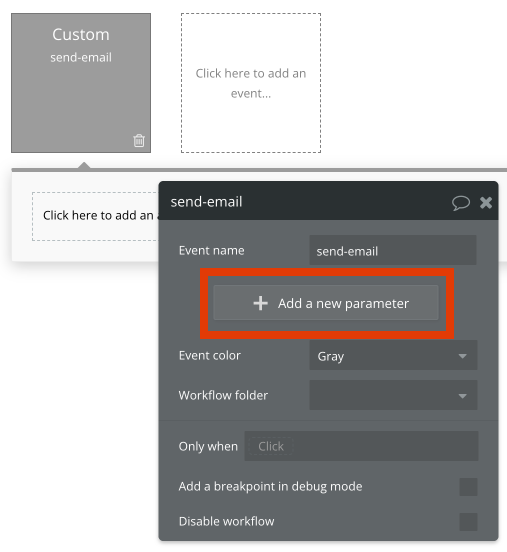Click the send-email panel title bar

[328, 201]
